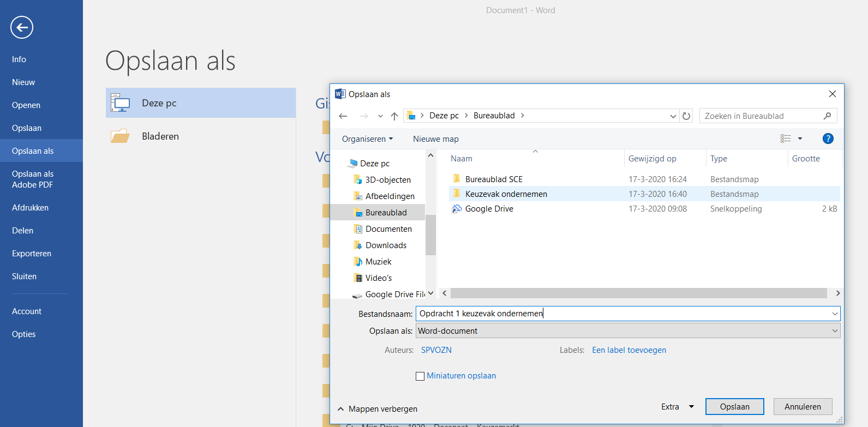The height and width of the screenshot is (427, 868).
Task: Select the Afbeeldingen tree icon
Action: [x=358, y=196]
